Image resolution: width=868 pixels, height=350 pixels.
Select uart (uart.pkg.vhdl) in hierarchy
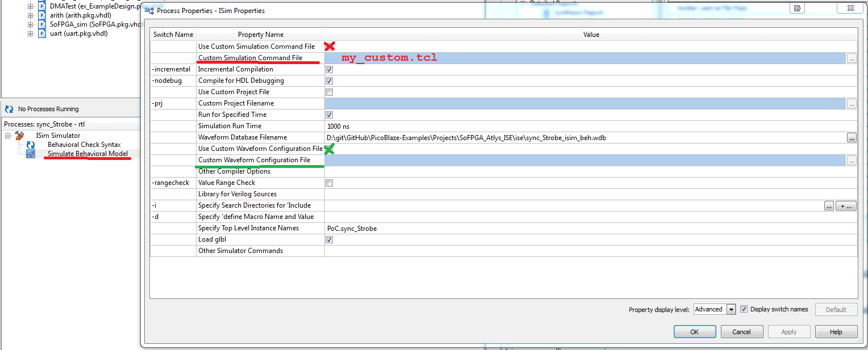[79, 33]
